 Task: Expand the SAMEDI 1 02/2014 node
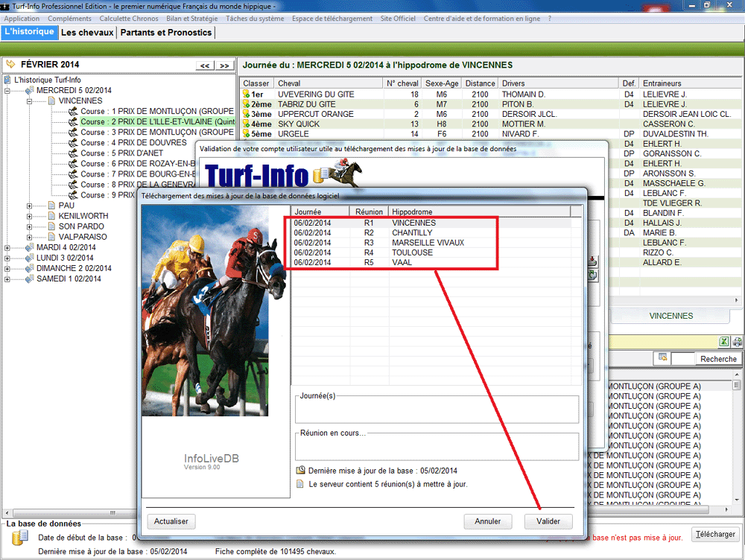point(7,279)
